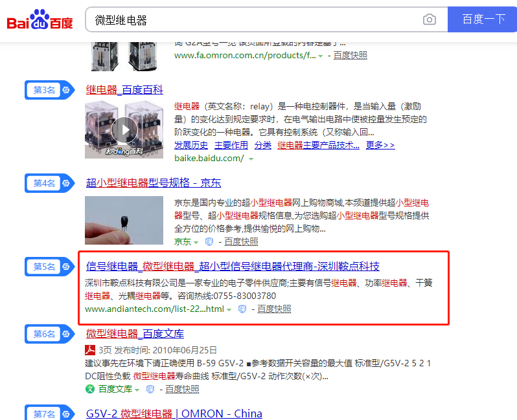Open 超小型继电器型号规格 - 京东 result
The height and width of the screenshot is (420, 517).
[x=154, y=182]
